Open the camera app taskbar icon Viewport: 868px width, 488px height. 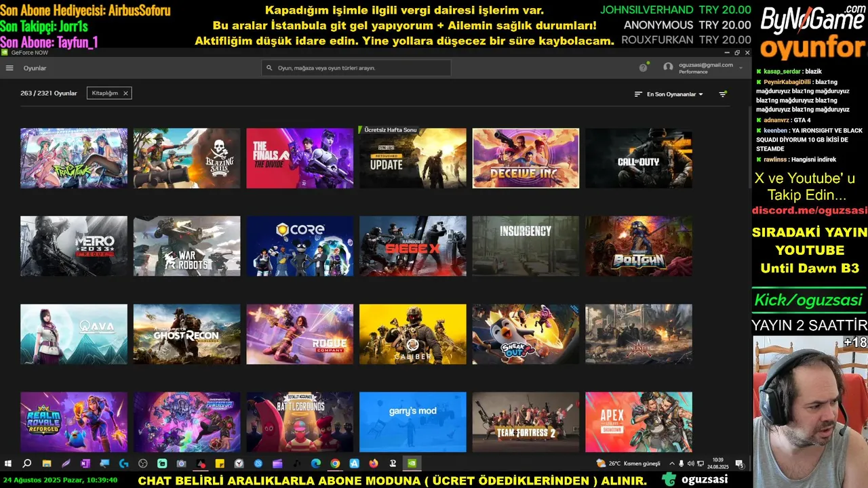(x=181, y=464)
